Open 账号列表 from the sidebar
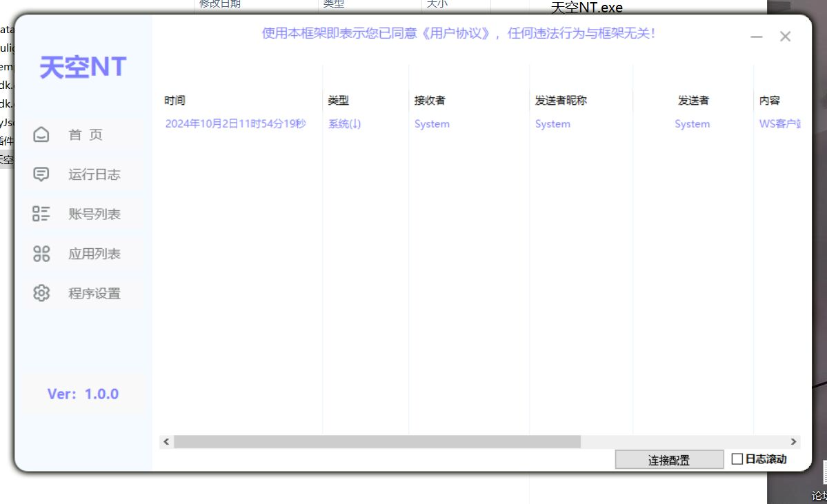Viewport: 827px width, 504px height. (94, 214)
